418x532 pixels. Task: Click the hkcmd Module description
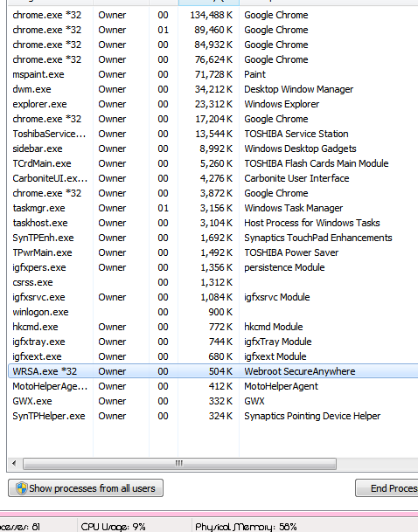click(274, 327)
